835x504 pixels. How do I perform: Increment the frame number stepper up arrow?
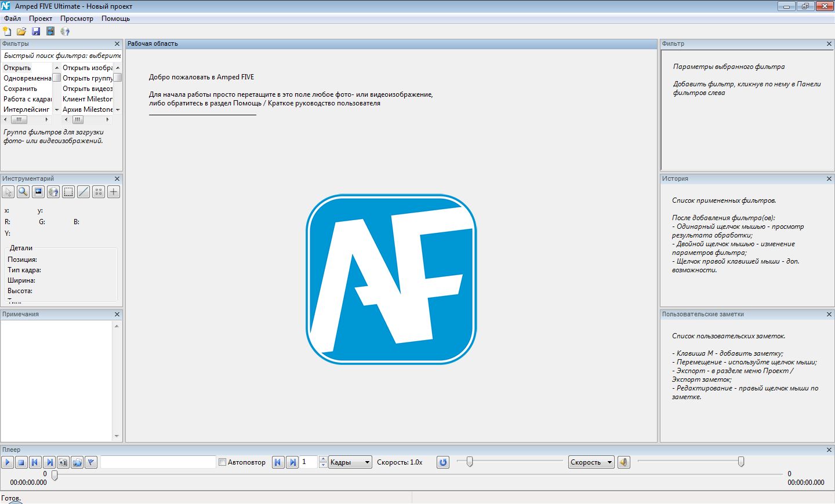click(323, 459)
